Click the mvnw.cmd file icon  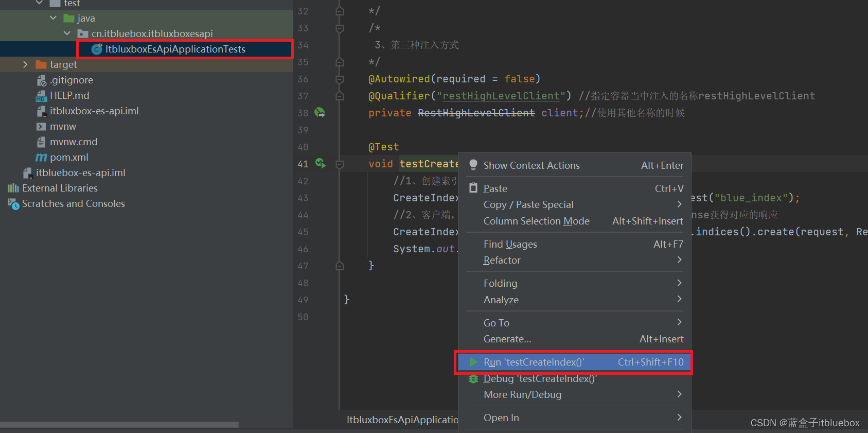coord(41,142)
